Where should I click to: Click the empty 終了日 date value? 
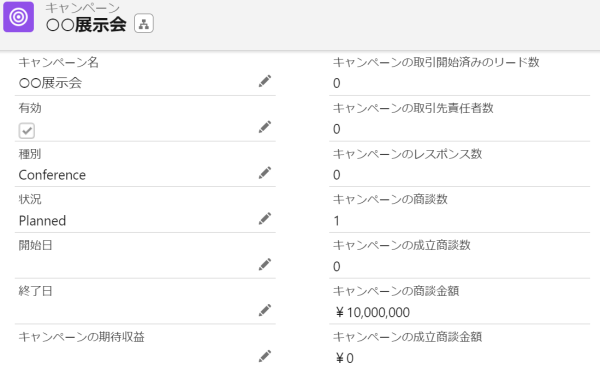(136, 311)
